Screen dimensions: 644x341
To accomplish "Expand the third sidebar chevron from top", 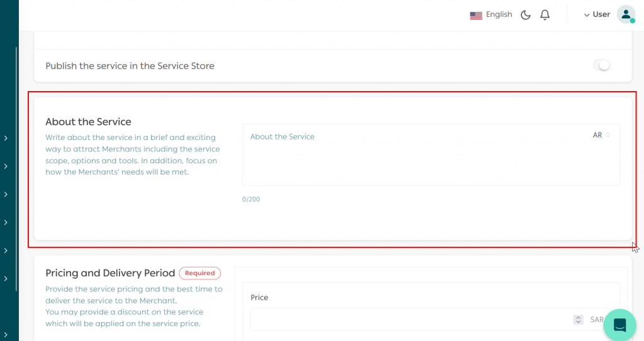I will tap(6, 195).
